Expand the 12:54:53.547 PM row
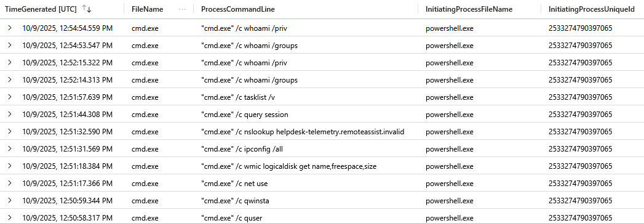This screenshot has height=223, width=644. [10, 46]
